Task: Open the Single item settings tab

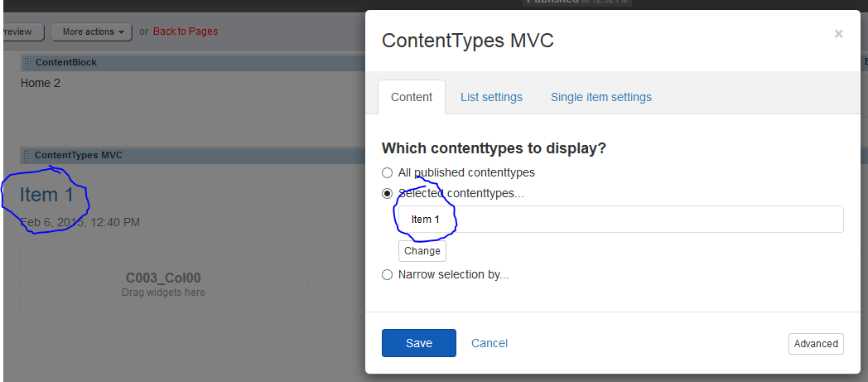Action: pos(601,98)
